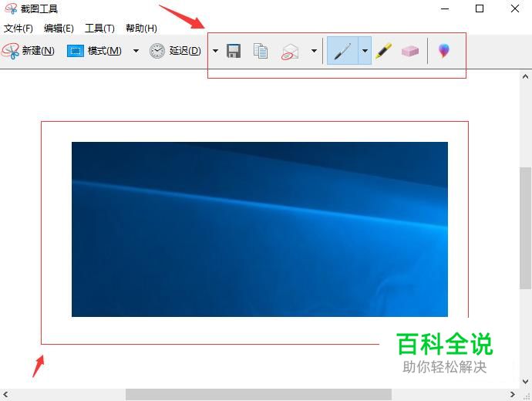Image resolution: width=532 pixels, height=401 pixels.
Task: Click the horizontal scrollbar left arrow
Action: (5, 395)
